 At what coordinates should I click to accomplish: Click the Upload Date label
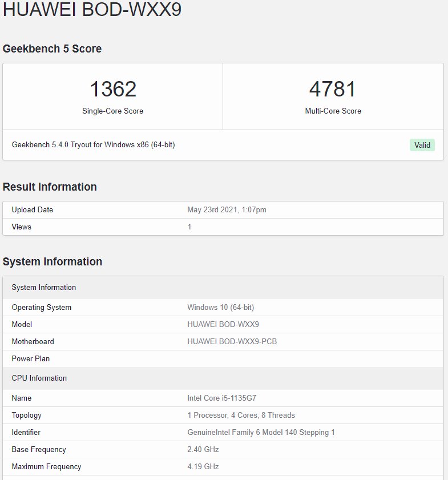click(x=33, y=209)
